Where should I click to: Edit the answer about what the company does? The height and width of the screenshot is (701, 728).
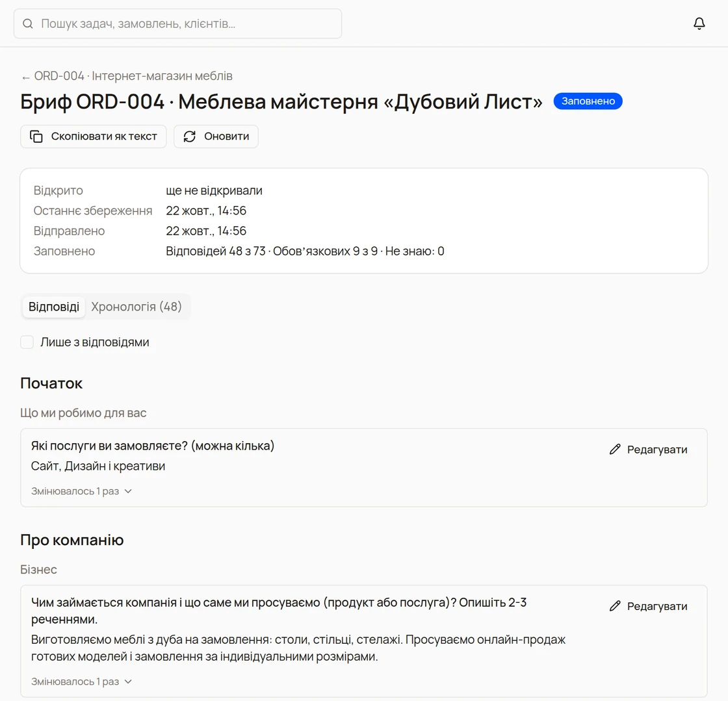tap(648, 606)
